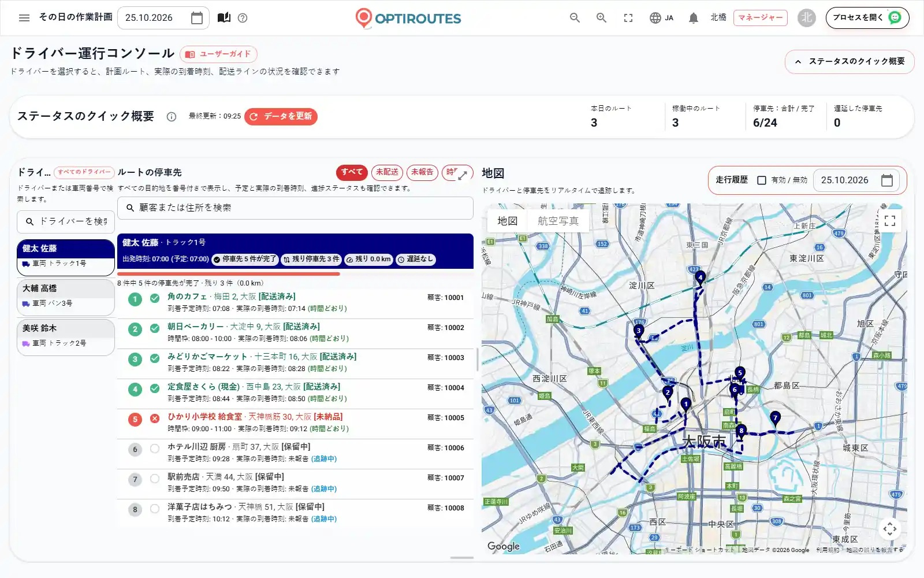Image resolution: width=924 pixels, height=578 pixels.
Task: Select the すべてのドライバー chip
Action: click(84, 172)
